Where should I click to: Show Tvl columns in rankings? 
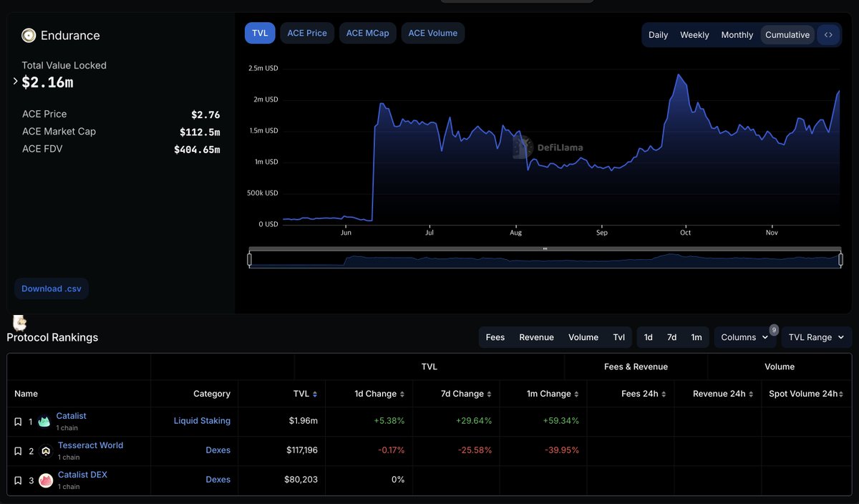point(619,337)
